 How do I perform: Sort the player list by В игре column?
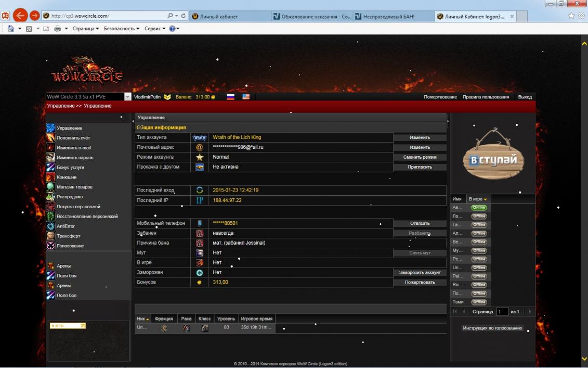[477, 199]
